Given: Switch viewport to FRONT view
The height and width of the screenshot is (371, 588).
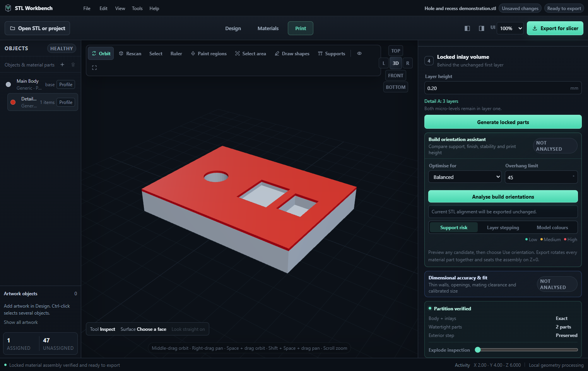Looking at the screenshot, I should [x=395, y=75].
